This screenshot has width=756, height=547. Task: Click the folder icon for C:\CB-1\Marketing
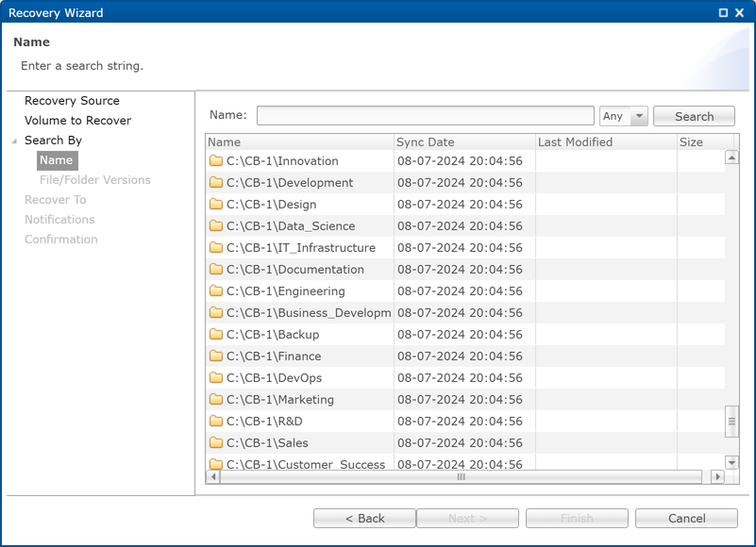tap(216, 399)
